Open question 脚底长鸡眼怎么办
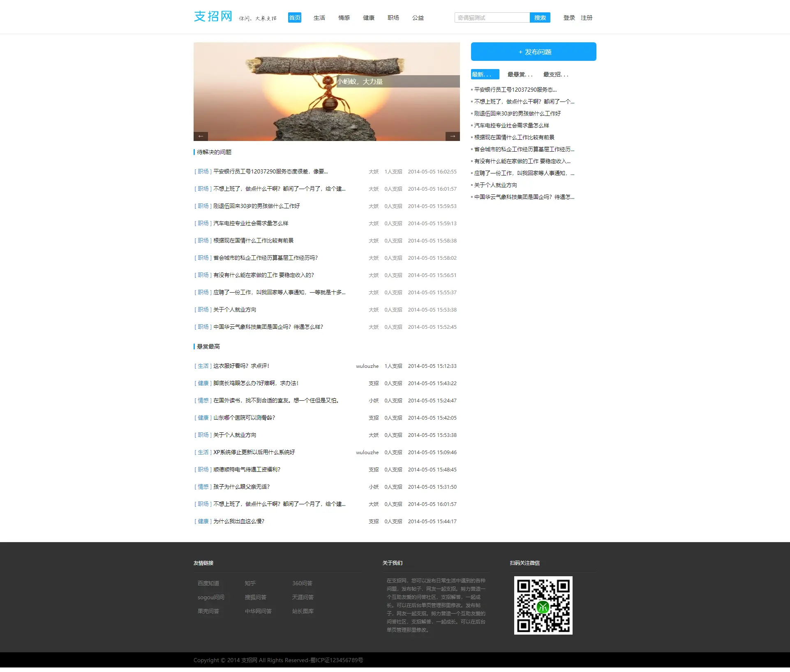 [256, 383]
